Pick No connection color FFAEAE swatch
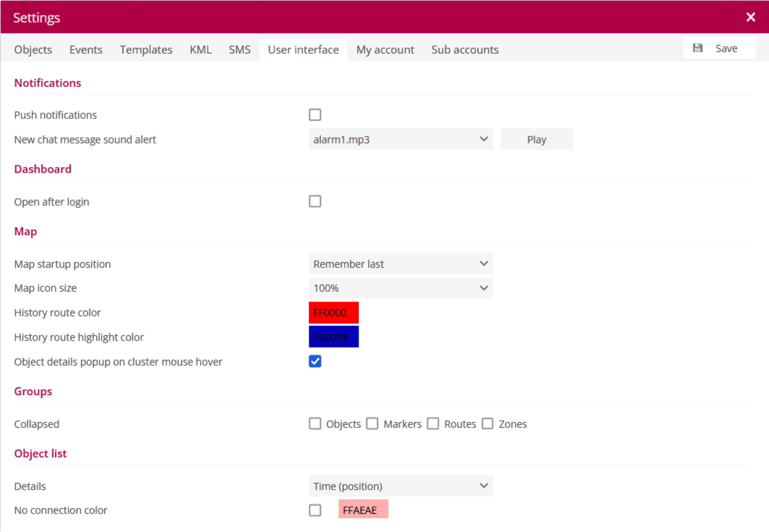Image resolution: width=769 pixels, height=532 pixels. point(363,509)
